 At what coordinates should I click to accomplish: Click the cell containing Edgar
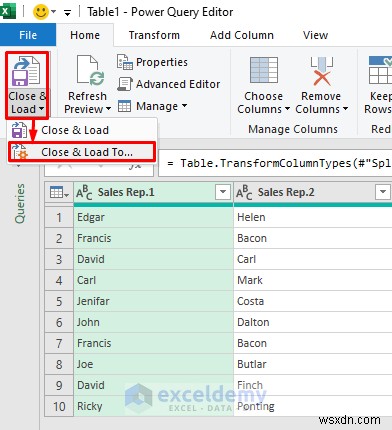point(153,217)
